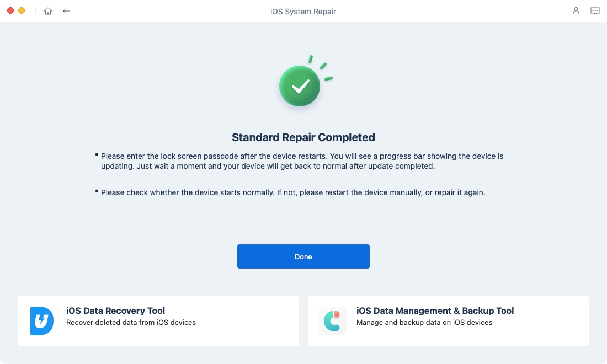Click the green success checkmark icon

300,86
